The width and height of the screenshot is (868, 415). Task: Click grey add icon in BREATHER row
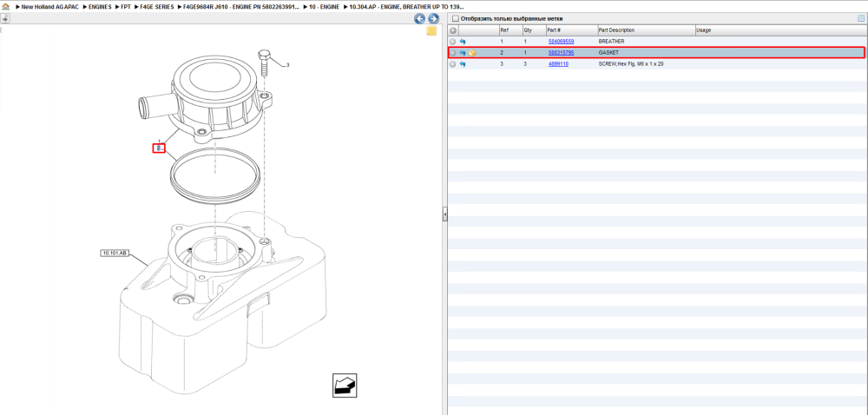pyautogui.click(x=453, y=42)
